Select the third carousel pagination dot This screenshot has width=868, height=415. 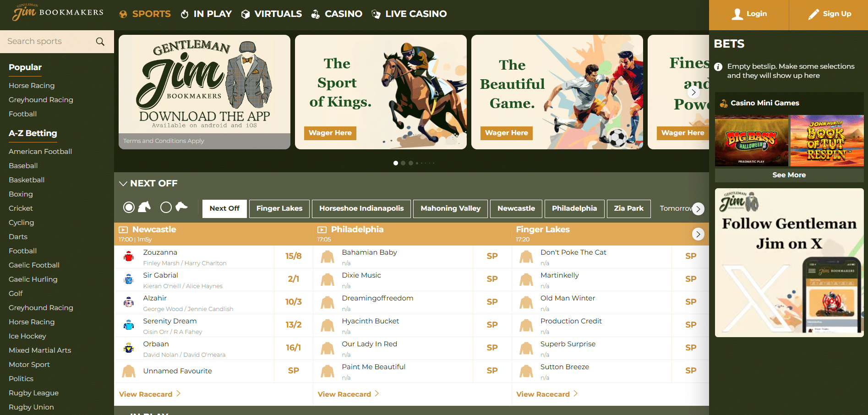tap(411, 163)
